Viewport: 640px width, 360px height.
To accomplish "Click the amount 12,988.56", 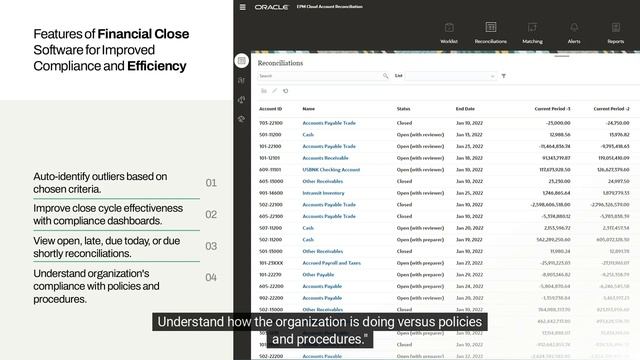I will click(x=560, y=135).
